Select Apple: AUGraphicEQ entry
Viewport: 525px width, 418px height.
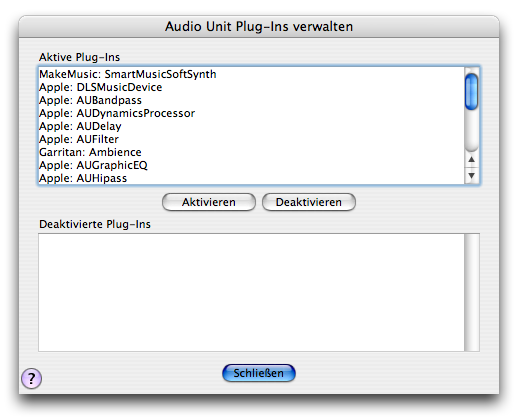point(251,165)
